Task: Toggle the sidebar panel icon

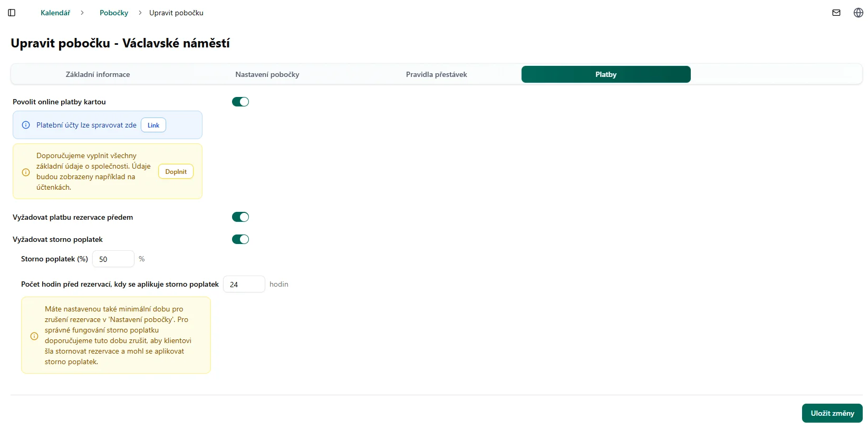Action: click(12, 13)
